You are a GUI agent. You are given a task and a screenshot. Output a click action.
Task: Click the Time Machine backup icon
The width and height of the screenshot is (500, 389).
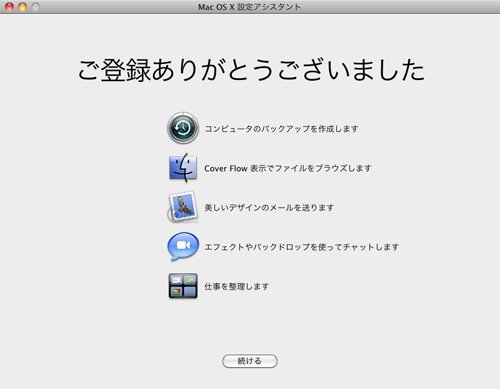[x=183, y=128]
